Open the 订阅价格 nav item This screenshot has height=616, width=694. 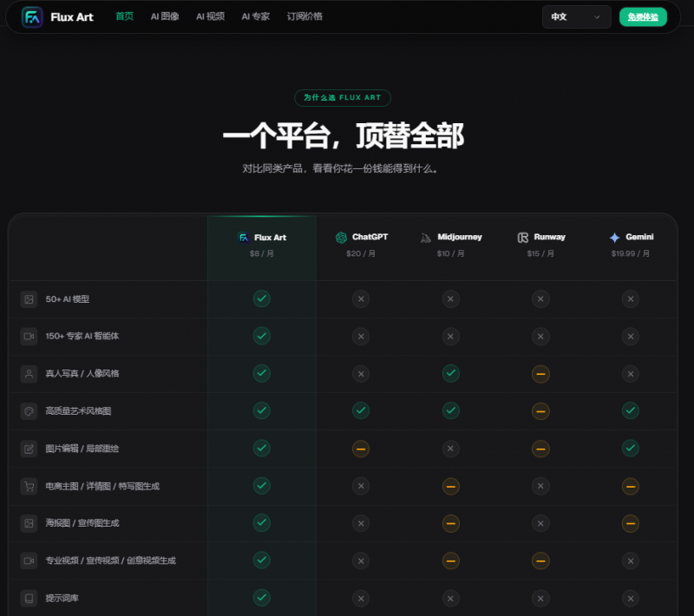(304, 16)
